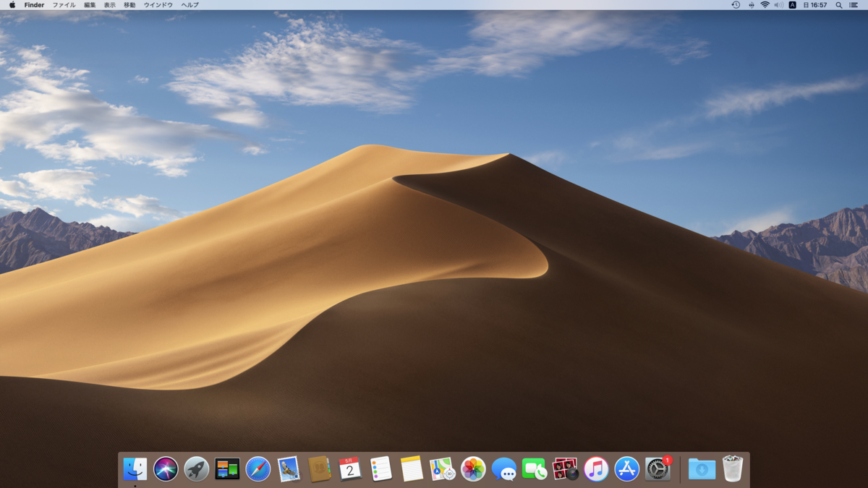The image size is (868, 488).
Task: Open the Trash in Dock
Action: [x=733, y=468]
